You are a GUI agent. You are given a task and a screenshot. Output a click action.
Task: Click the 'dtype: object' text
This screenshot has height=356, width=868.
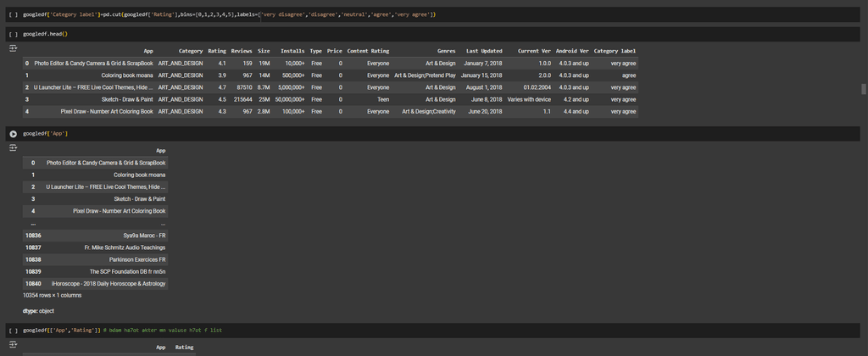coord(38,311)
